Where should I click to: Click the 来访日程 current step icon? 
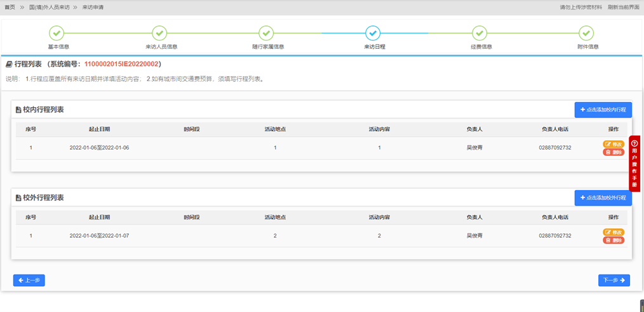click(x=373, y=33)
